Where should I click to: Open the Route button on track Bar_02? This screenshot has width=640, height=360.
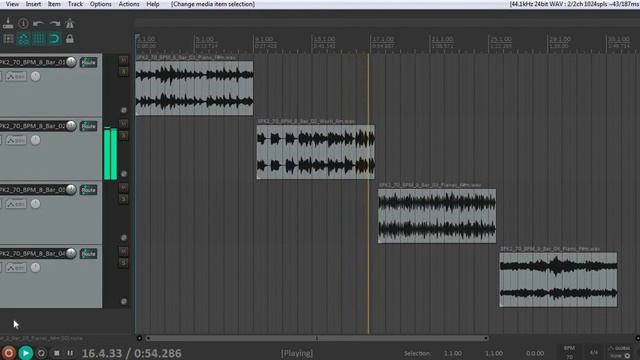(89, 126)
